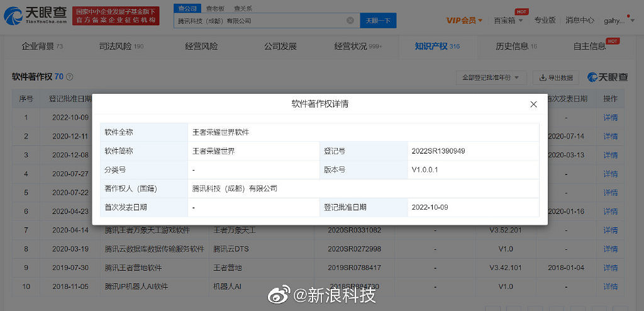Click the 腾讯云DTS short name cell
This screenshot has width=644, height=311.
[231, 249]
